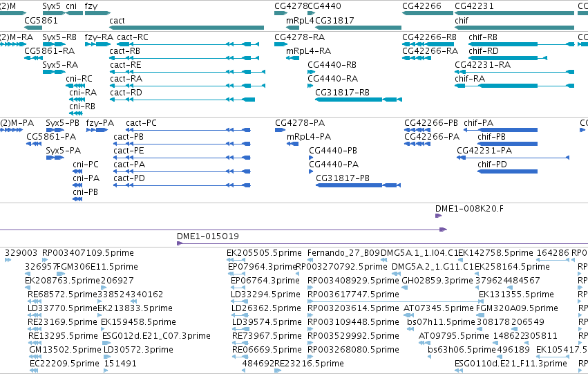Click the cni-RB transcript label

[82, 106]
